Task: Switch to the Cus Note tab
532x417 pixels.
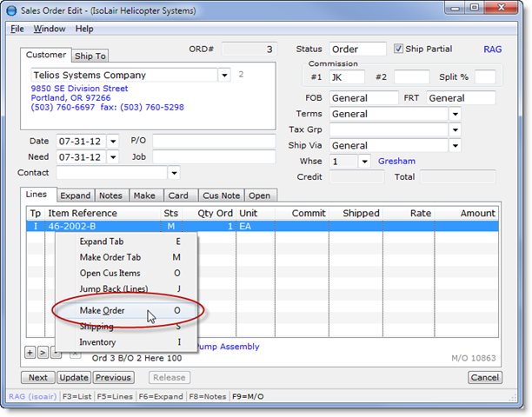Action: coord(220,195)
